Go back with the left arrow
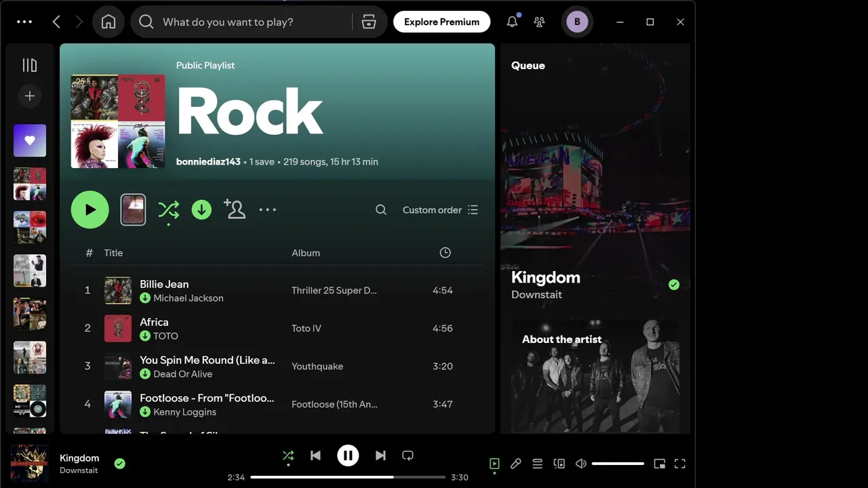 [56, 22]
